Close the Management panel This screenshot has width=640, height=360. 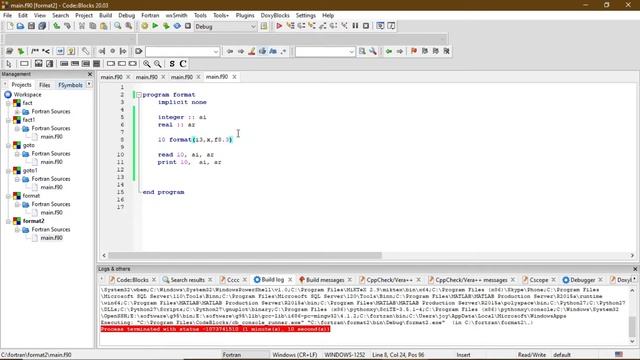point(90,74)
